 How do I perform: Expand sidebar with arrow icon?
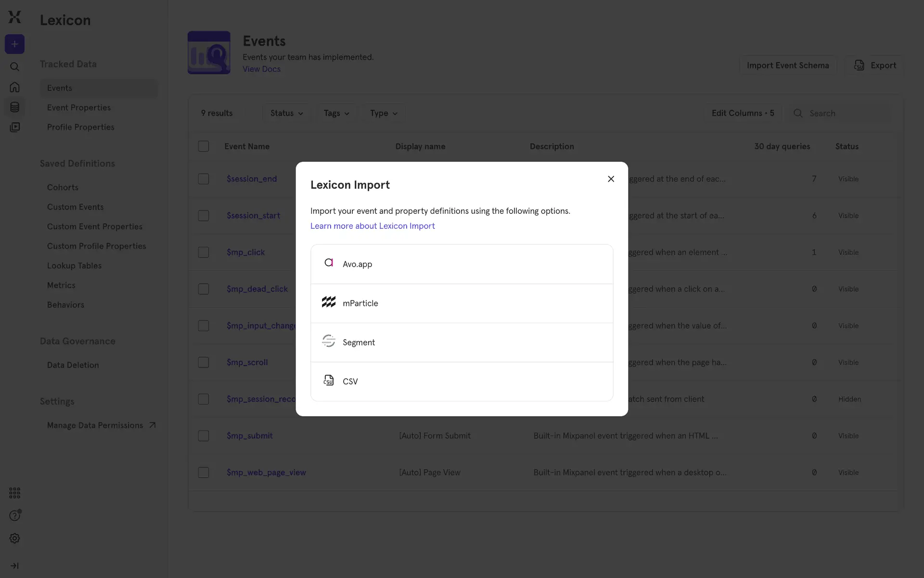coord(14,565)
